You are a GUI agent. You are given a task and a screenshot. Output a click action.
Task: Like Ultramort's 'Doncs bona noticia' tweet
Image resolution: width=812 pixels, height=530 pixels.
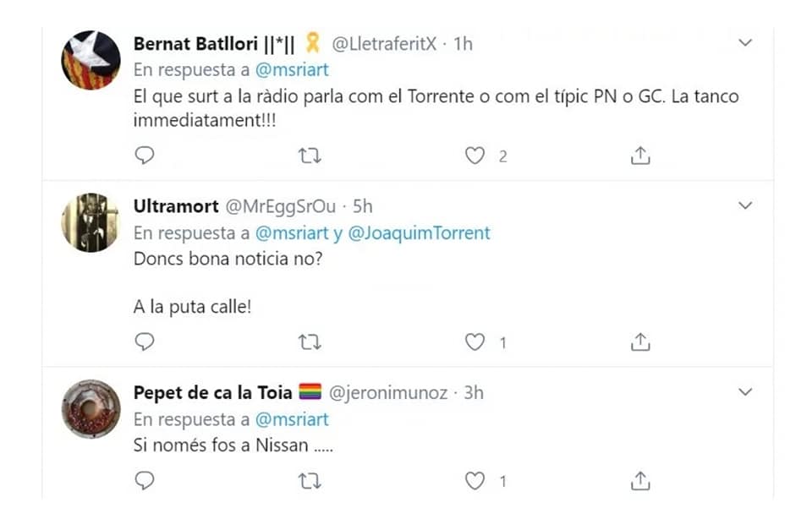click(475, 341)
